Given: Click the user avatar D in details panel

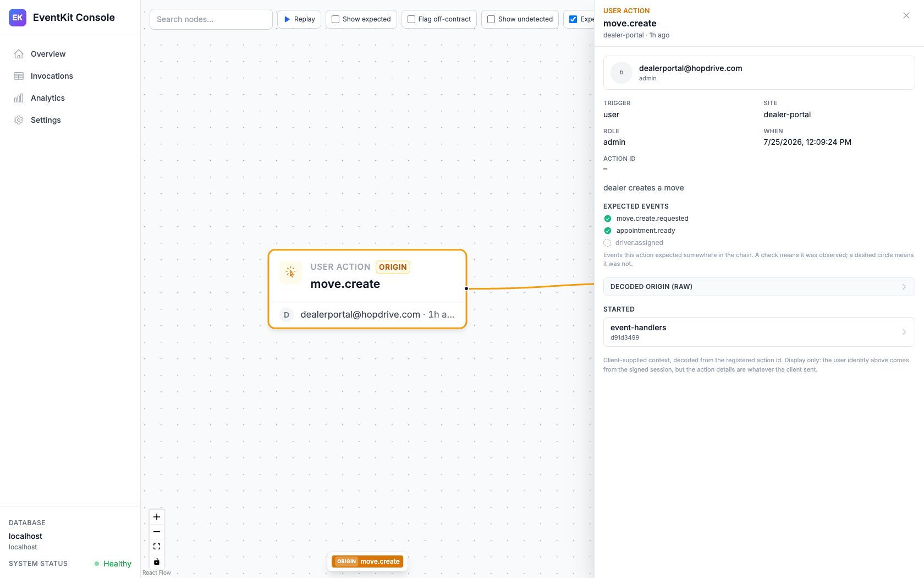Looking at the screenshot, I should coord(621,73).
